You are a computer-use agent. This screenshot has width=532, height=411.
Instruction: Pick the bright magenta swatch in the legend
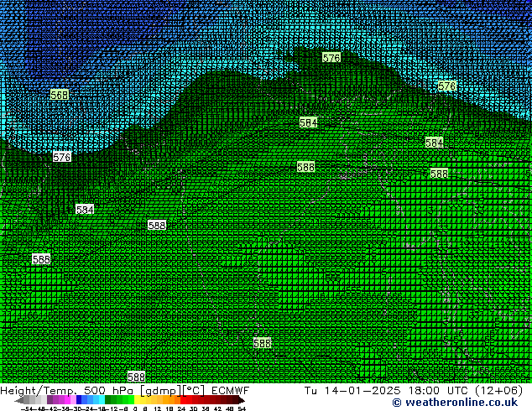point(67,400)
